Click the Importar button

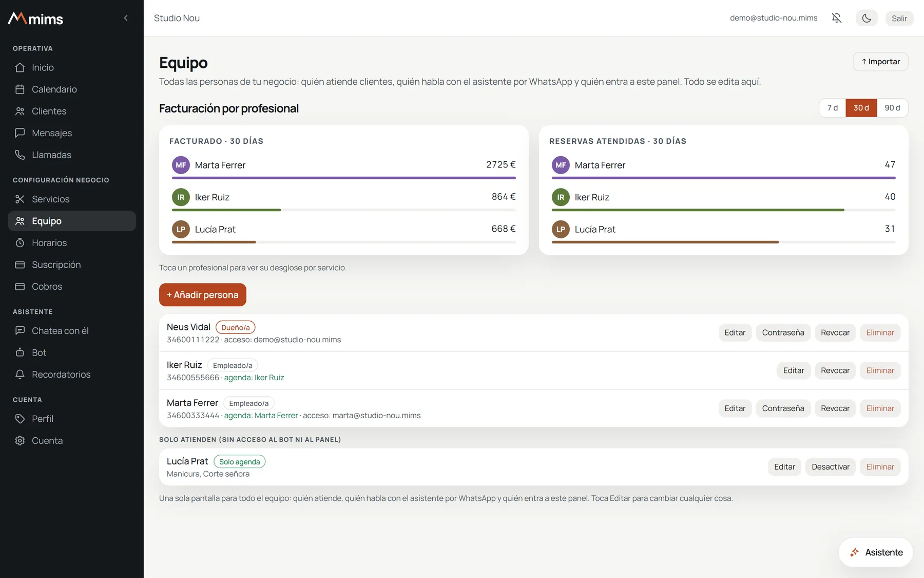tap(880, 62)
